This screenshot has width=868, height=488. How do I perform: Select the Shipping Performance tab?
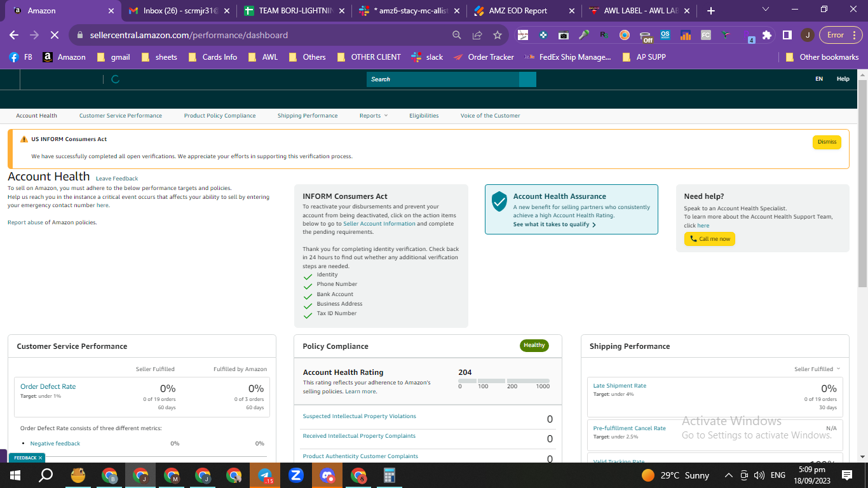point(308,116)
